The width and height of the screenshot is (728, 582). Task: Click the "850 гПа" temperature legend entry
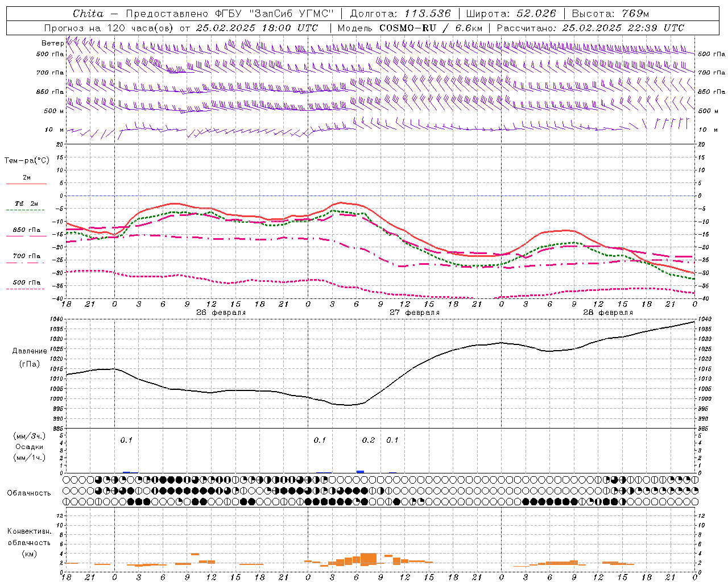point(27,230)
